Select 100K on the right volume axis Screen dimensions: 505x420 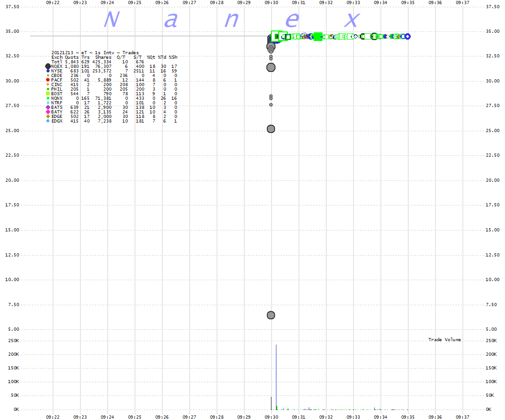tap(491, 382)
